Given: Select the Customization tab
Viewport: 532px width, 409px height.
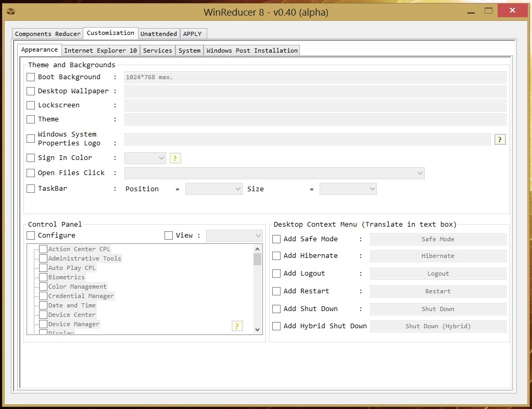Looking at the screenshot, I should (x=110, y=33).
